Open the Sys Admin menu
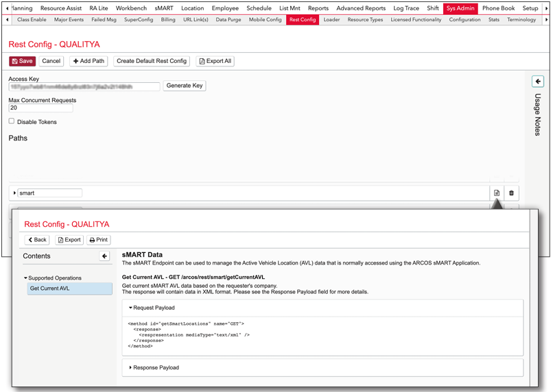The image size is (553, 392). tap(460, 8)
